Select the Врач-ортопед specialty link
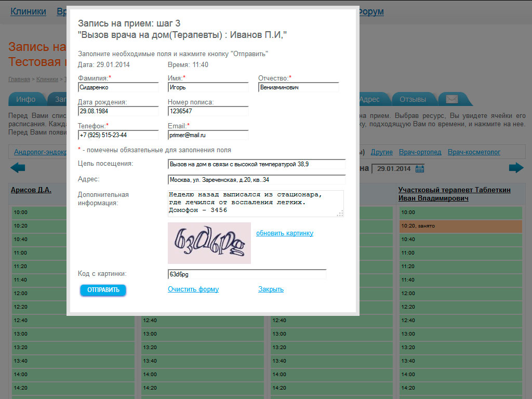The image size is (532, 399). click(x=420, y=152)
